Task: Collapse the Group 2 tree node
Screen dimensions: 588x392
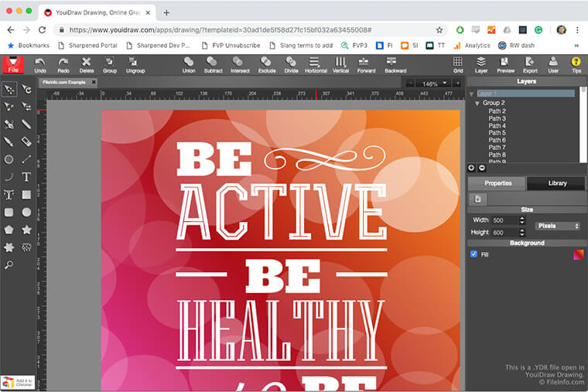Action: [x=477, y=103]
